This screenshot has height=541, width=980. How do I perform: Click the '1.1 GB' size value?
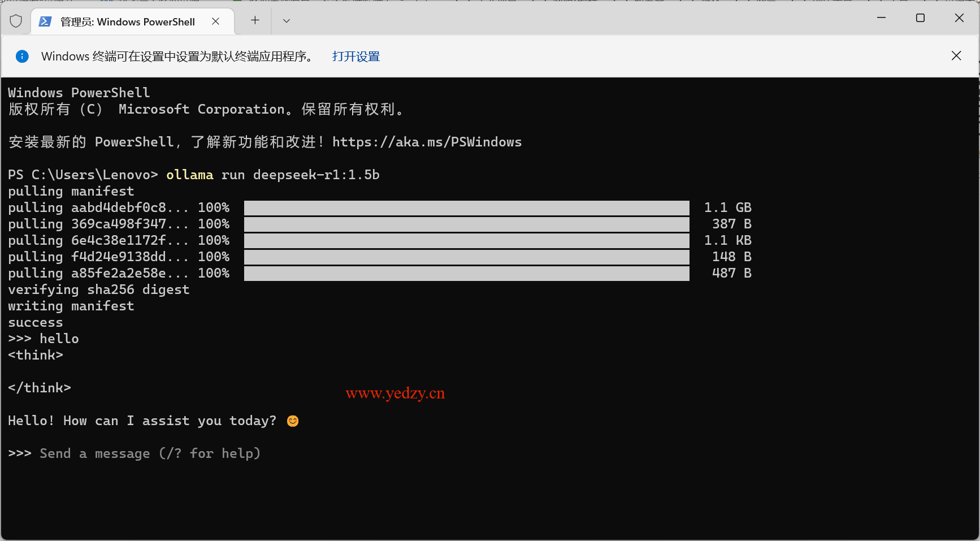point(728,207)
